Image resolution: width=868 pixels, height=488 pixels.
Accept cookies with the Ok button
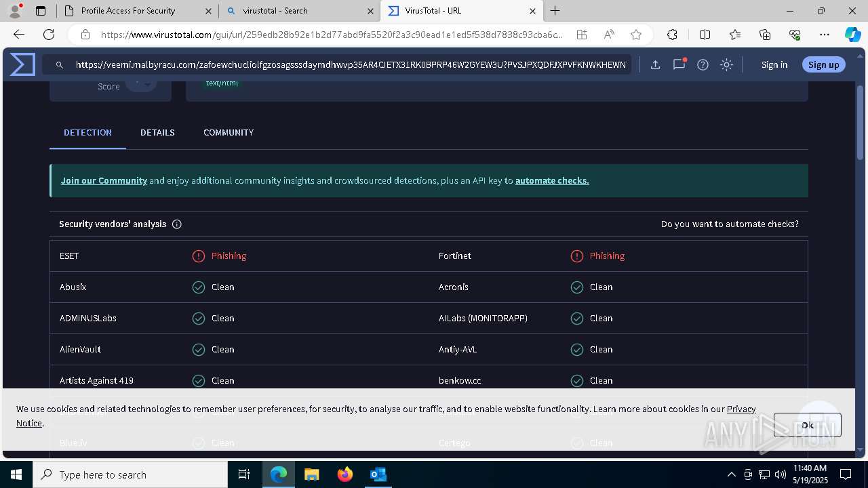click(807, 425)
